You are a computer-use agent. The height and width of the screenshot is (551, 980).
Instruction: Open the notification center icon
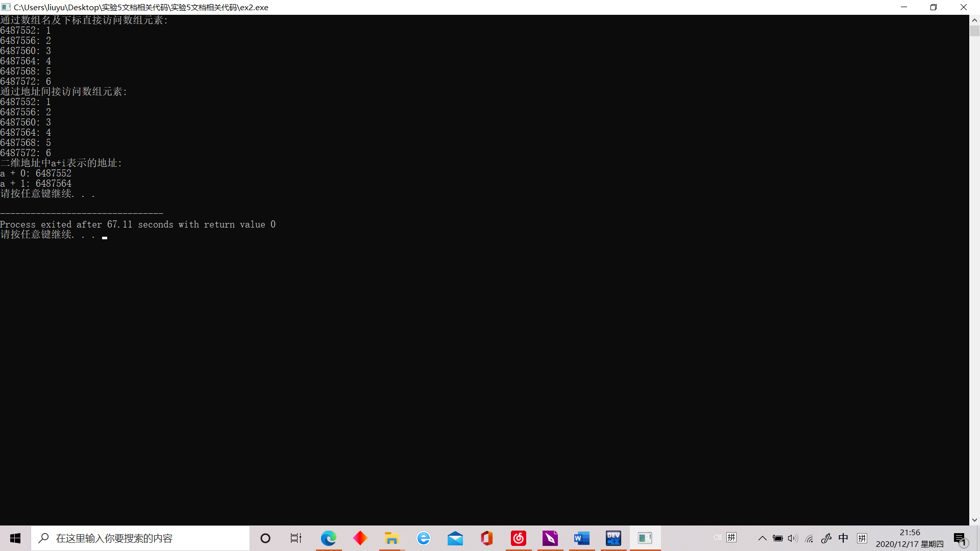click(960, 538)
